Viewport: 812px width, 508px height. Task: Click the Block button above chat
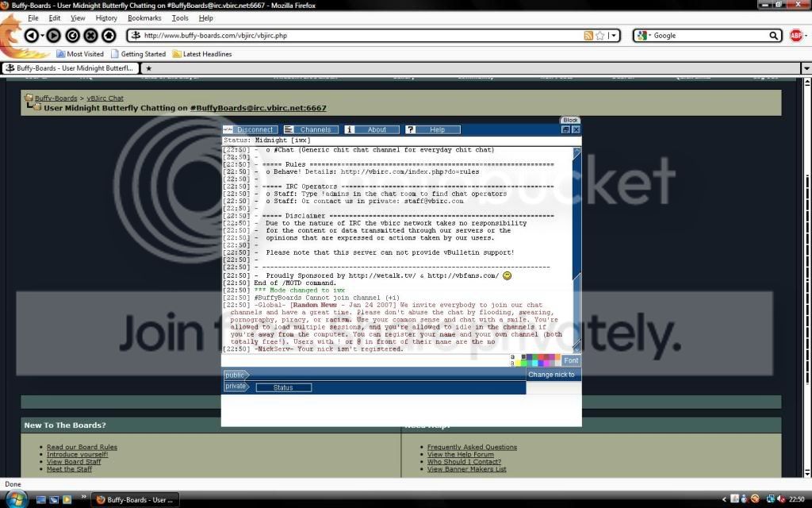click(570, 120)
